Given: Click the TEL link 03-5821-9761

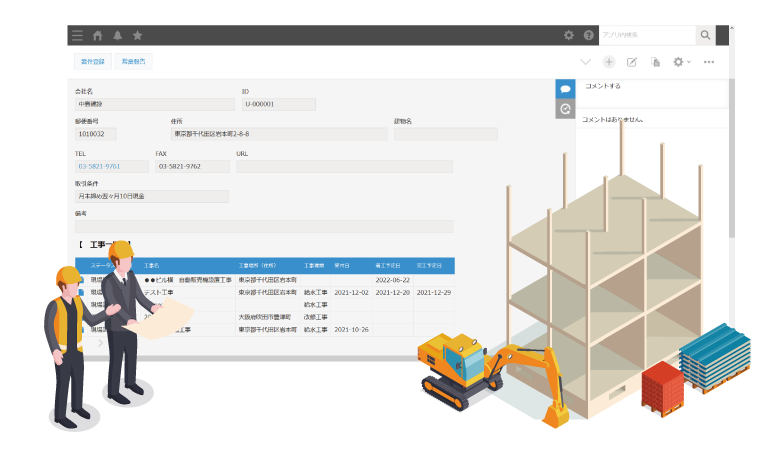Looking at the screenshot, I should click(x=98, y=167).
